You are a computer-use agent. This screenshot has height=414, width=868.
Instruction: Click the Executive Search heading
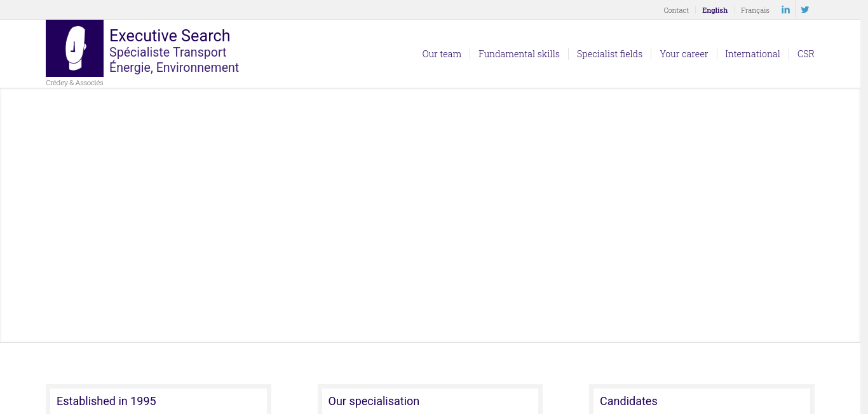[170, 36]
